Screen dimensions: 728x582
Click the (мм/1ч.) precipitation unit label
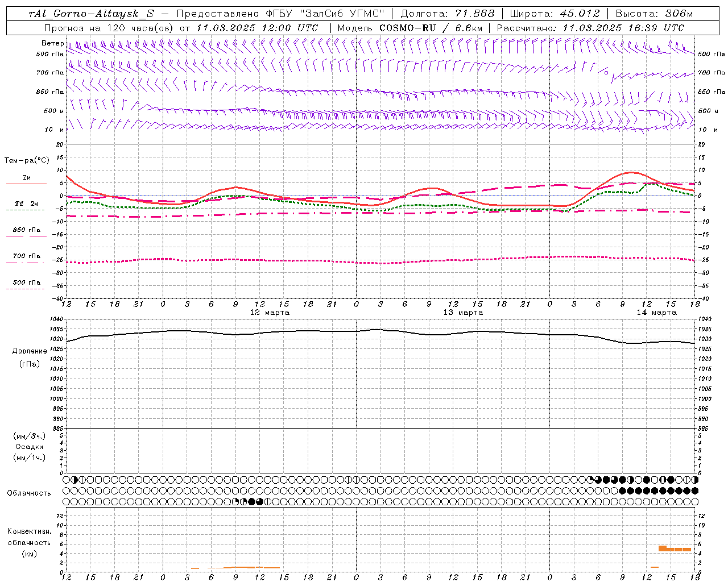point(30,458)
